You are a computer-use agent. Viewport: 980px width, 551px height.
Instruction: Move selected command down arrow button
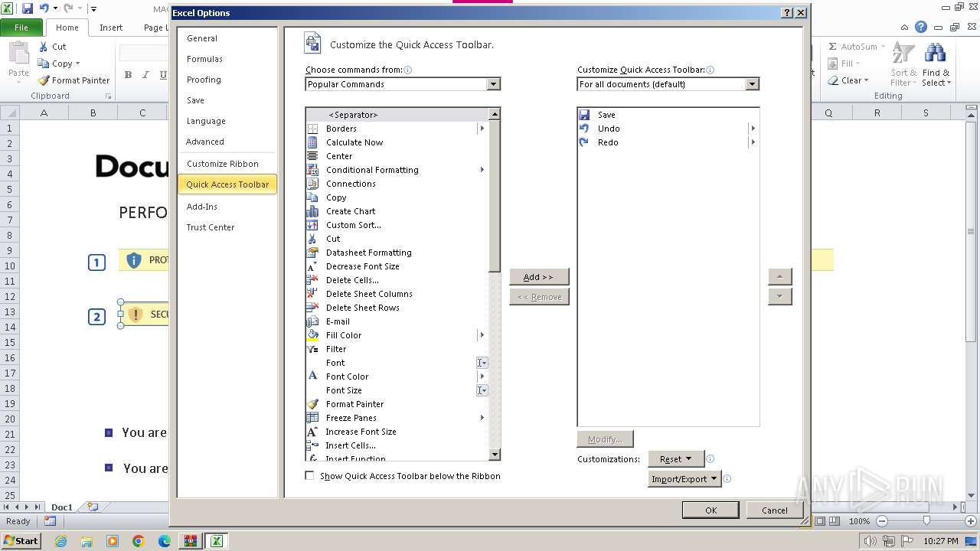[x=779, y=297]
